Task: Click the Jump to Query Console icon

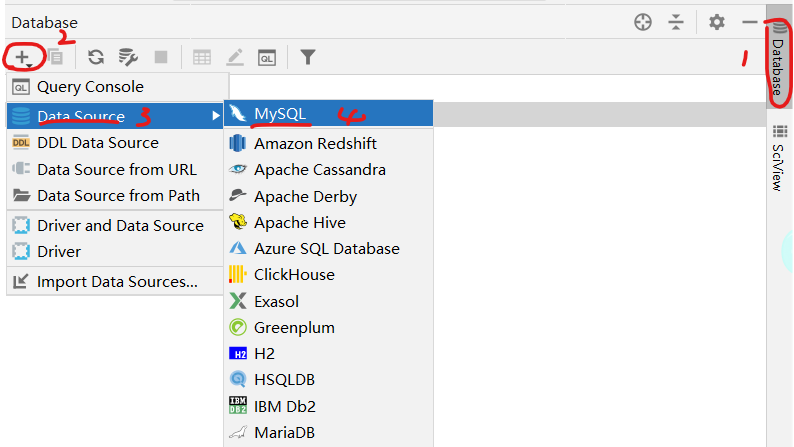Action: 267,58
